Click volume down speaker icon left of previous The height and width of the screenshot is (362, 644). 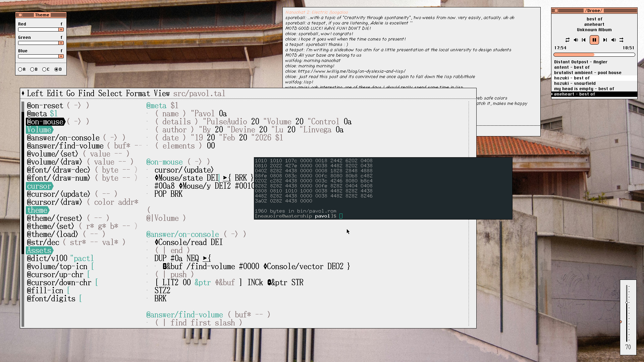[x=576, y=40]
